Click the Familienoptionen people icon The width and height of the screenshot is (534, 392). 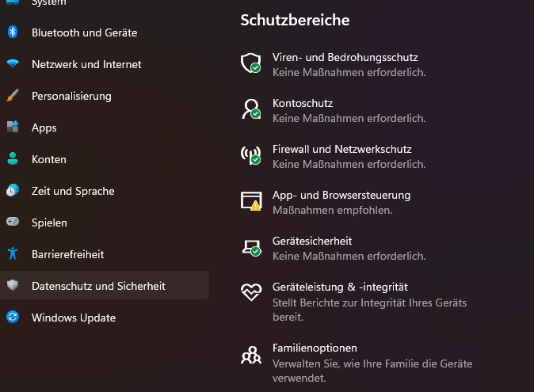[250, 355]
